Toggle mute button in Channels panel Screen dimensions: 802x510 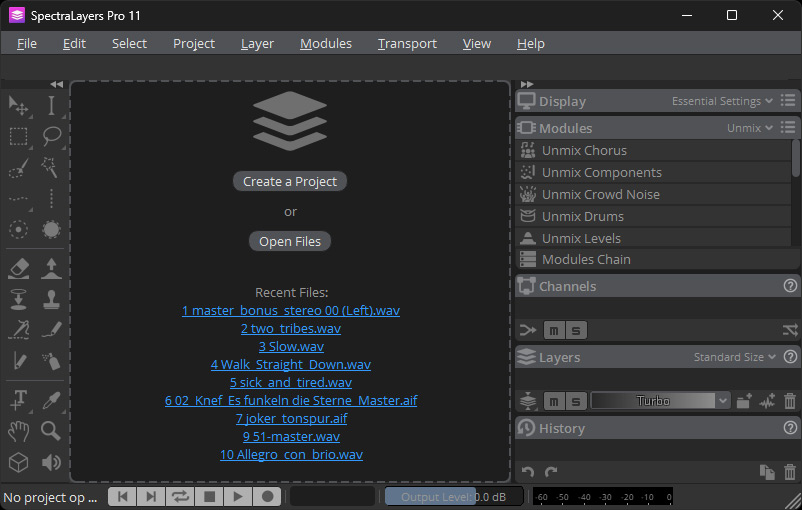click(x=554, y=330)
